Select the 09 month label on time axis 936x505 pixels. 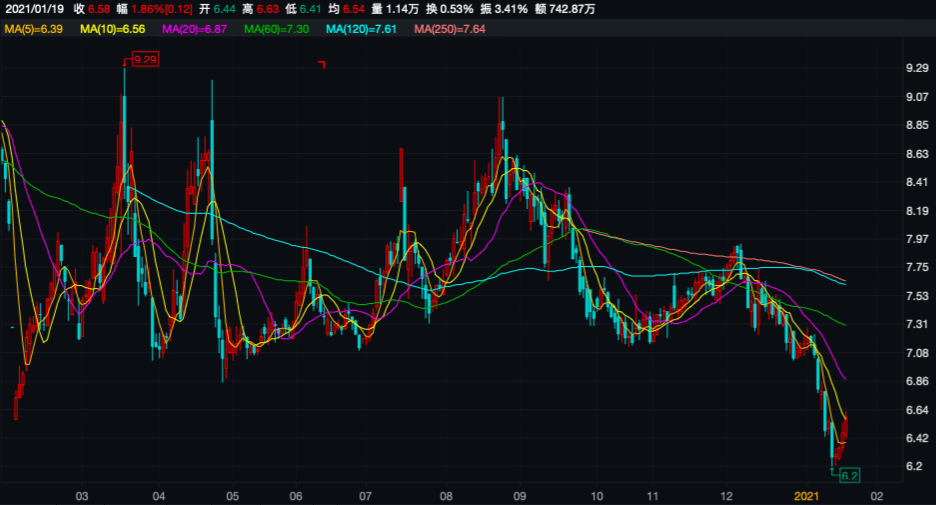518,495
